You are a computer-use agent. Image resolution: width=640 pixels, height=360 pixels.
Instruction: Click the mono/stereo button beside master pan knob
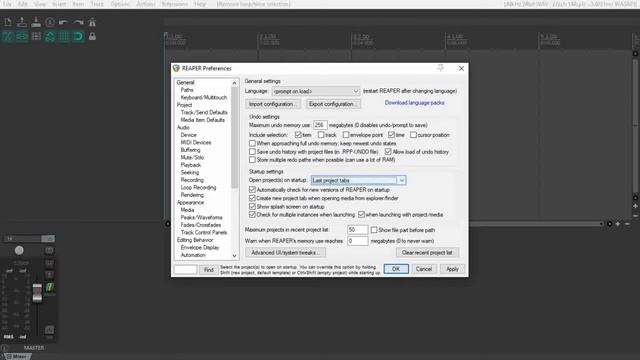[x=49, y=250]
